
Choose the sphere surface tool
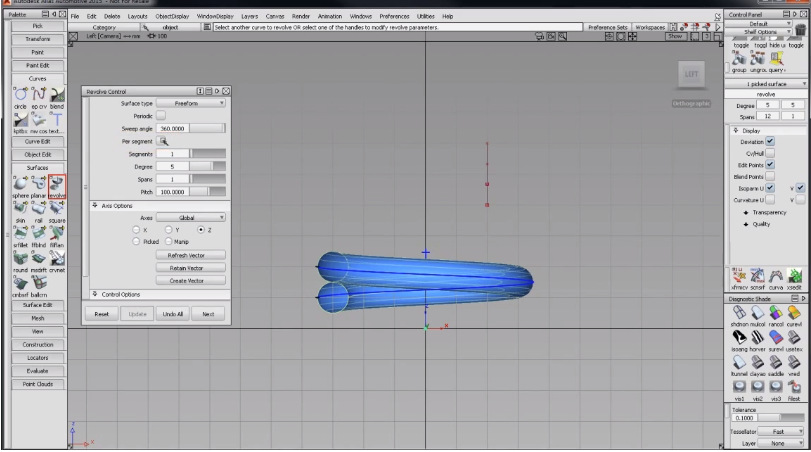[x=20, y=184]
